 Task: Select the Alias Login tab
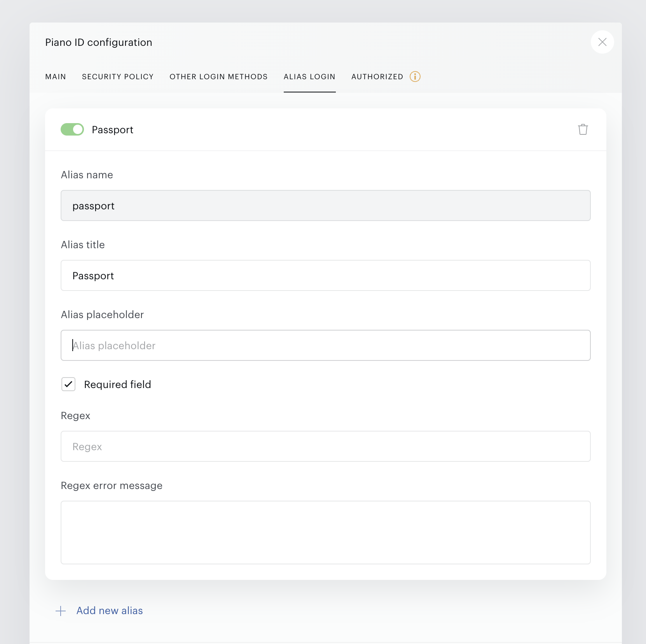coord(309,77)
